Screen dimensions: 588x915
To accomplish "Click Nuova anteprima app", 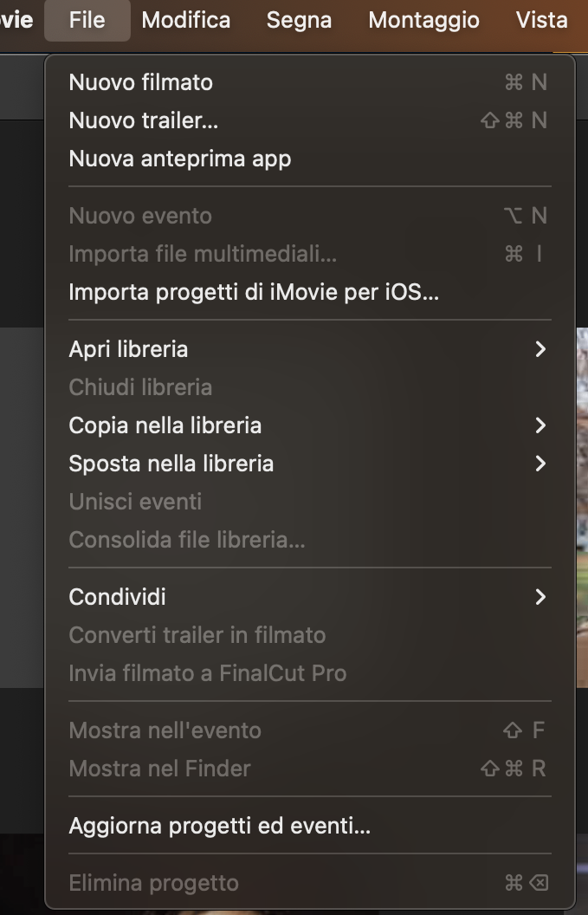I will (310, 159).
